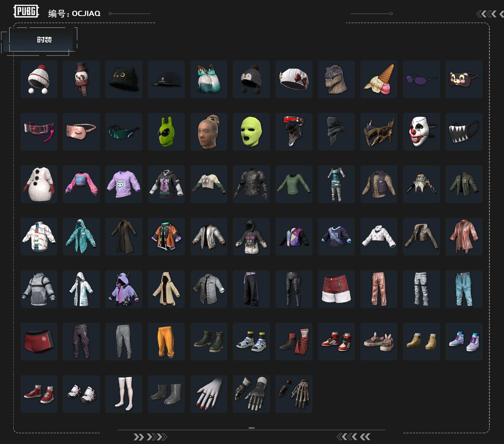This screenshot has width=504, height=444.
Task: Pick the lime green balaclava
Action: 251,132
